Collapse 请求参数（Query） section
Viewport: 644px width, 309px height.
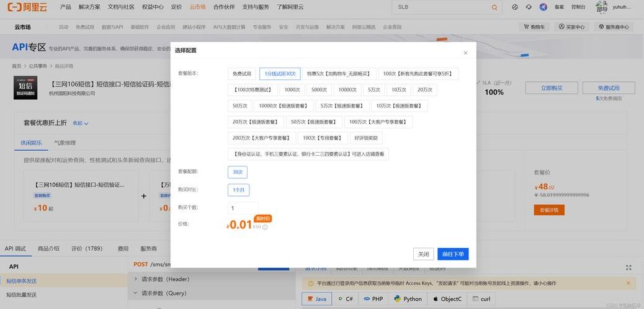tap(160, 293)
